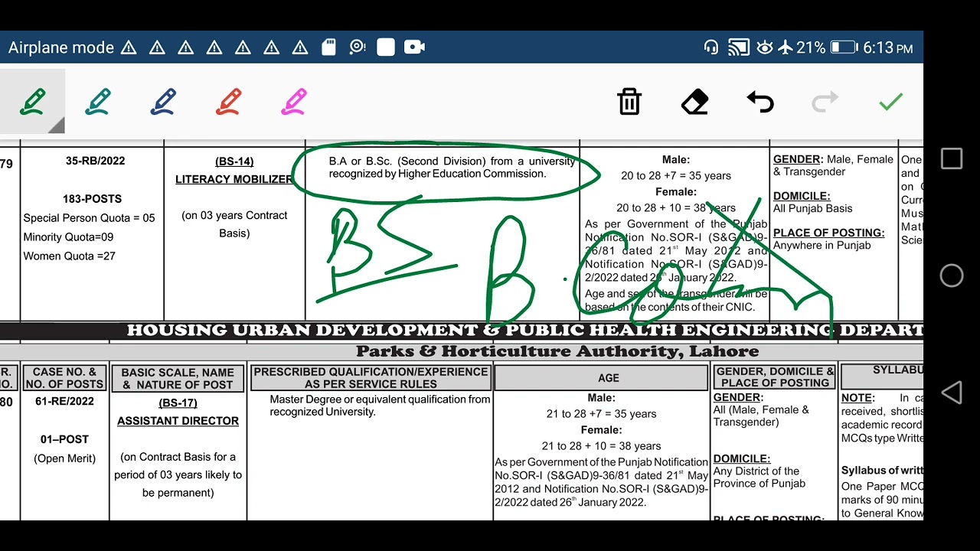Tap the LITERACY MOBILIZER post title

pyautogui.click(x=234, y=179)
